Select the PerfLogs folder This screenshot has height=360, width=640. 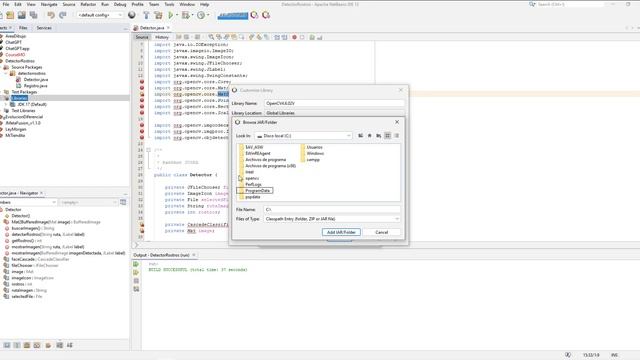tap(250, 184)
